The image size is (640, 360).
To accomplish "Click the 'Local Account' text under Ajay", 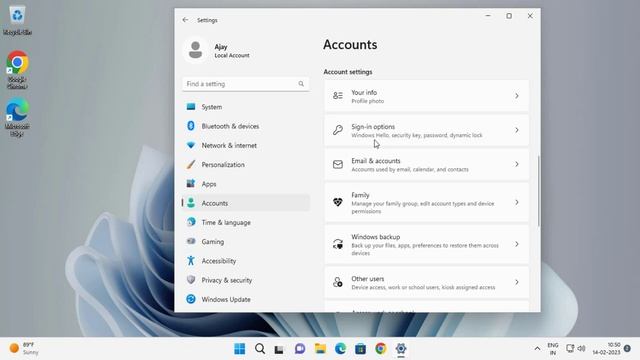I will [232, 56].
